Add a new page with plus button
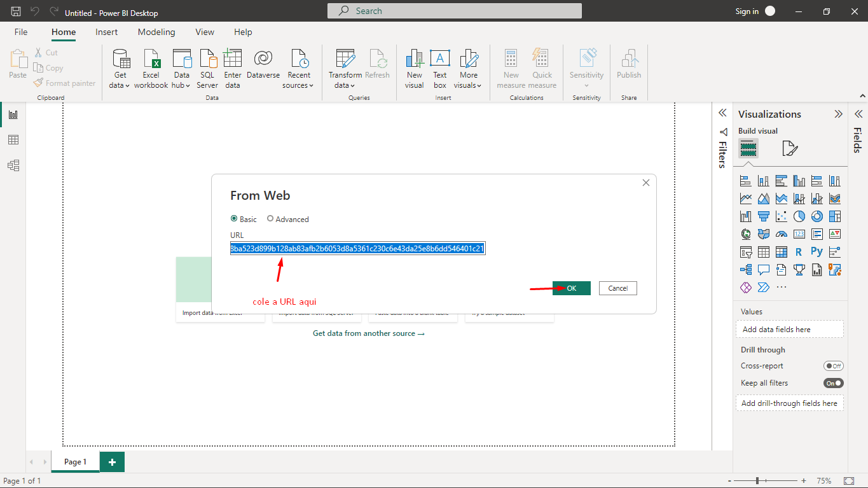Viewport: 868px width, 488px height. pyautogui.click(x=113, y=462)
